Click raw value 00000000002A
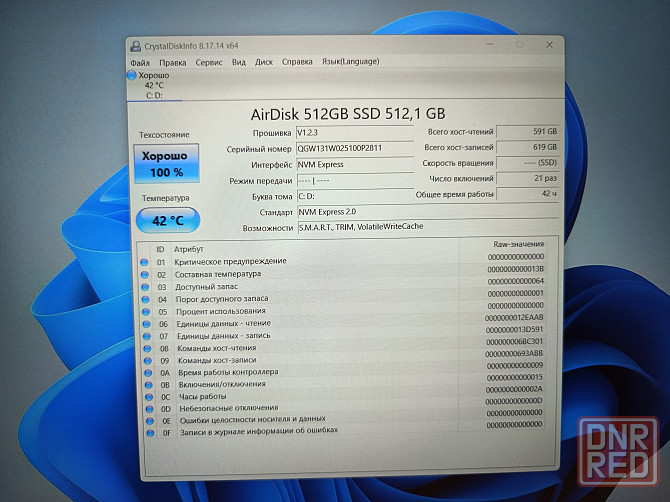This screenshot has width=670, height=502. click(x=514, y=389)
